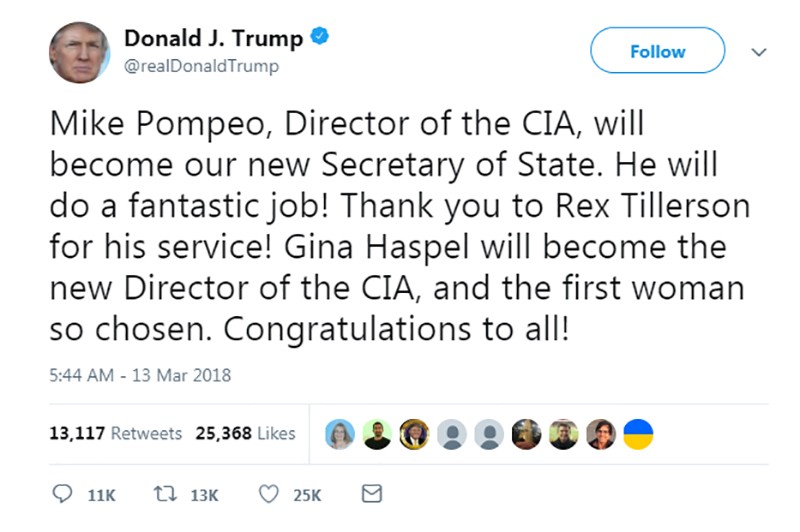Click the last photo avatar before the flag
The height and width of the screenshot is (532, 800).
click(601, 434)
